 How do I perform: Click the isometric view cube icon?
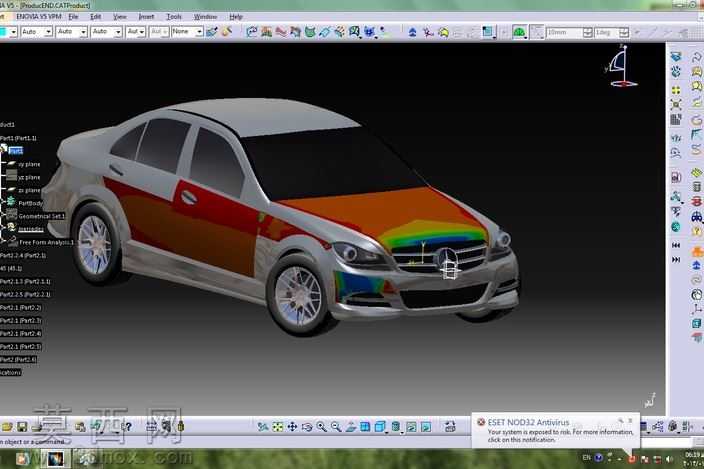click(x=380, y=427)
